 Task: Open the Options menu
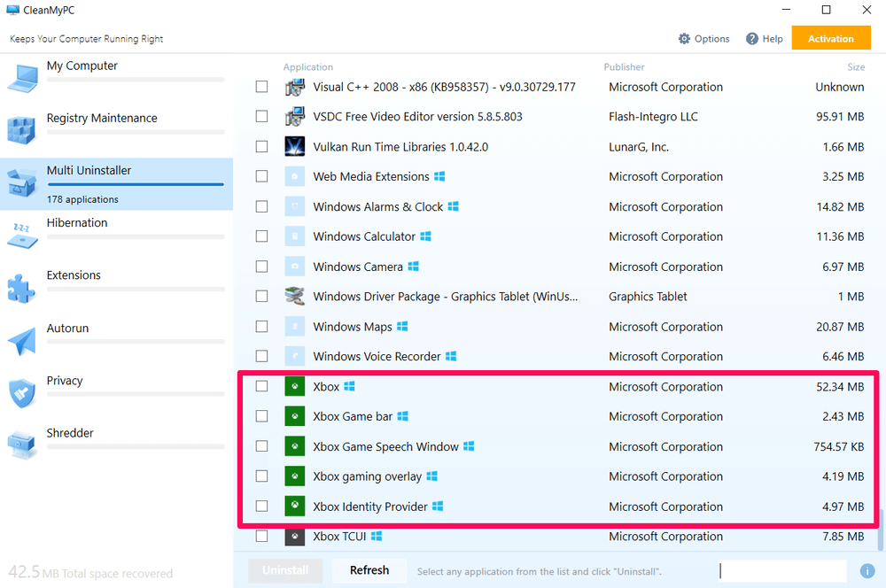(x=704, y=39)
